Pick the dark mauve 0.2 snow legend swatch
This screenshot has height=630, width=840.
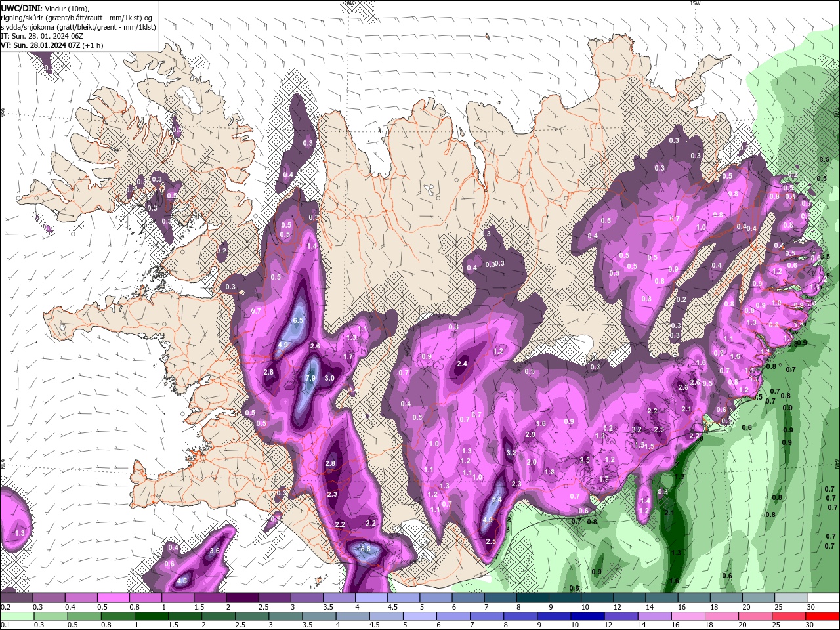pyautogui.click(x=16, y=598)
